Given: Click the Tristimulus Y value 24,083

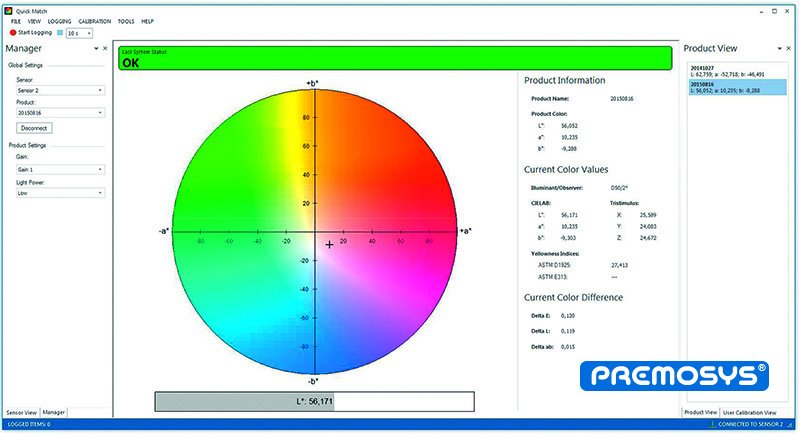Looking at the screenshot, I should pos(648,226).
